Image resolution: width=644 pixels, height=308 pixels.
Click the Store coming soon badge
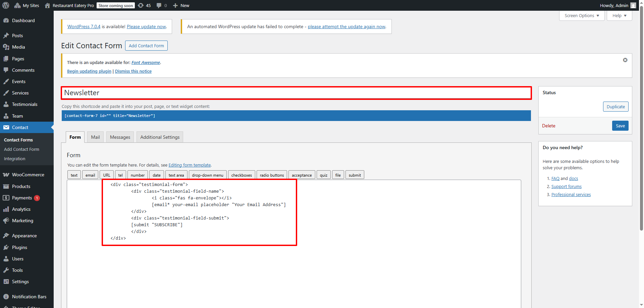[x=116, y=5]
